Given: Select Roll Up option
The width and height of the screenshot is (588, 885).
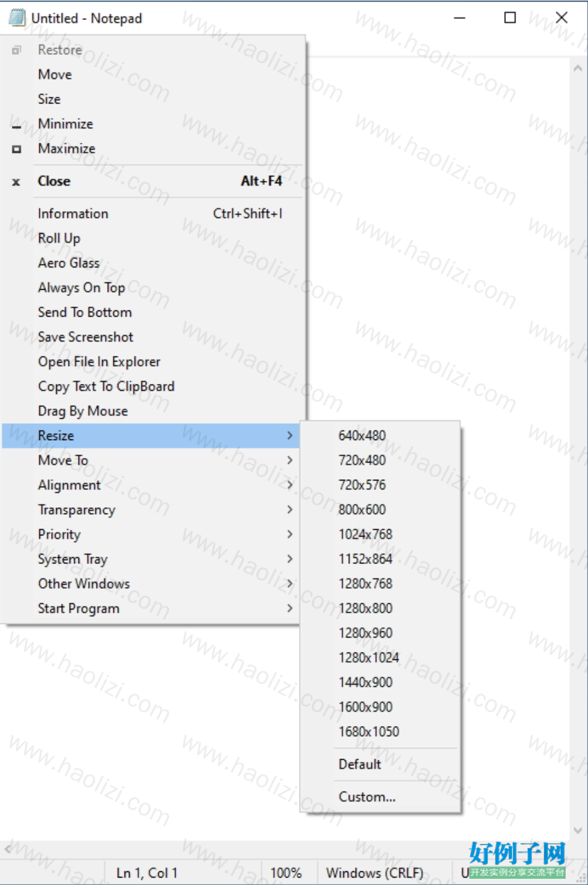Looking at the screenshot, I should point(153,239).
